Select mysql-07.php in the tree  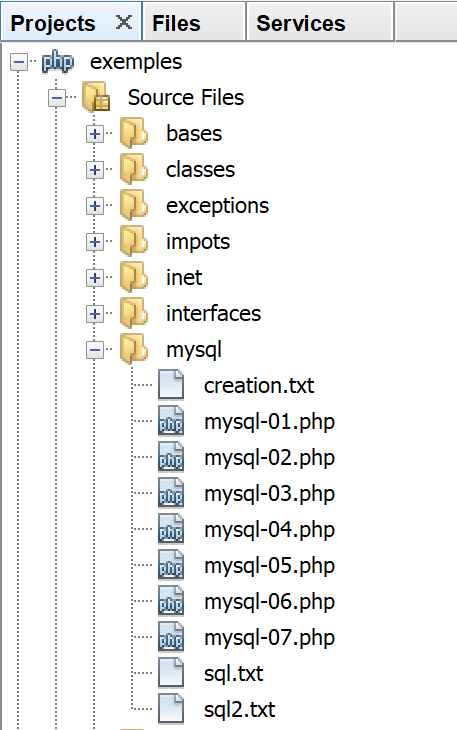coord(269,637)
